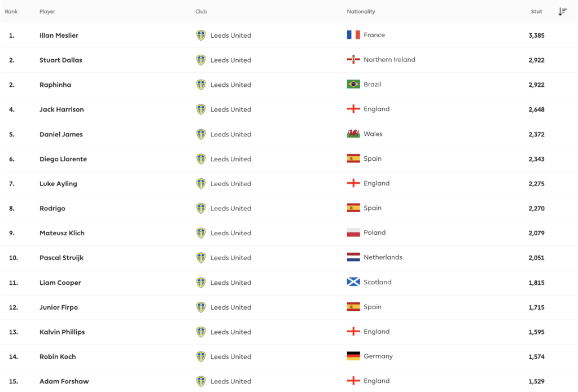Image resolution: width=578 pixels, height=392 pixels.
Task: Click Leeds United crest in Illan Meslier row
Action: click(201, 36)
